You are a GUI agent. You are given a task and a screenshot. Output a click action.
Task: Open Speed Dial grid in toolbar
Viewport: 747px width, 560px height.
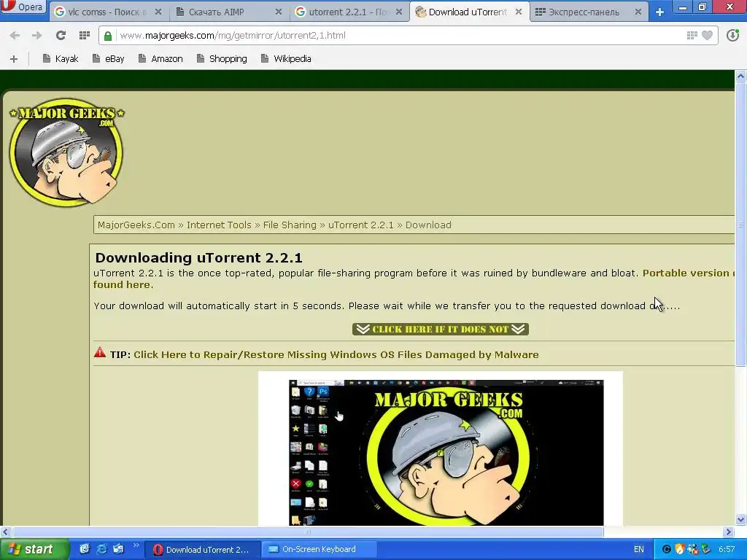85,35
